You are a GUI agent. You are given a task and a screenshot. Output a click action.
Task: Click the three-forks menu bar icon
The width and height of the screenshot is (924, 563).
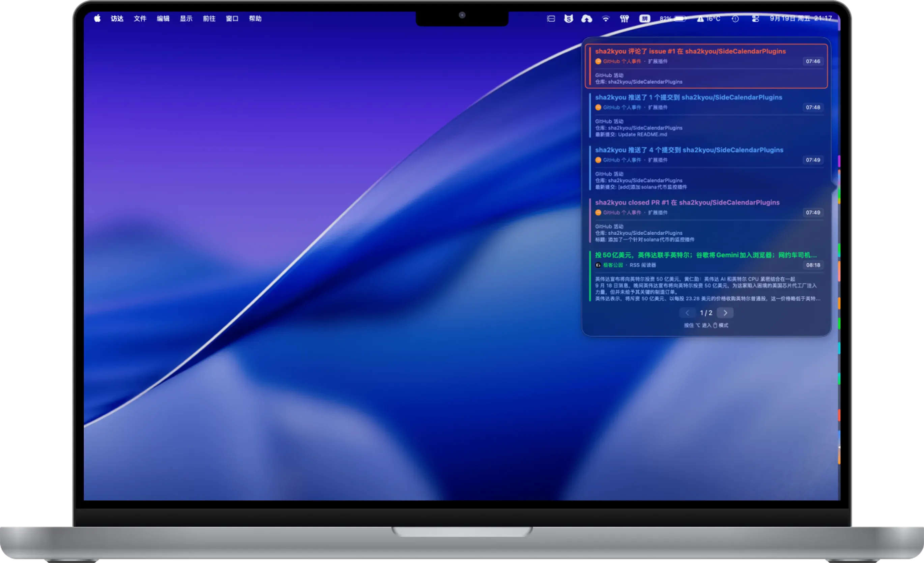pyautogui.click(x=625, y=18)
